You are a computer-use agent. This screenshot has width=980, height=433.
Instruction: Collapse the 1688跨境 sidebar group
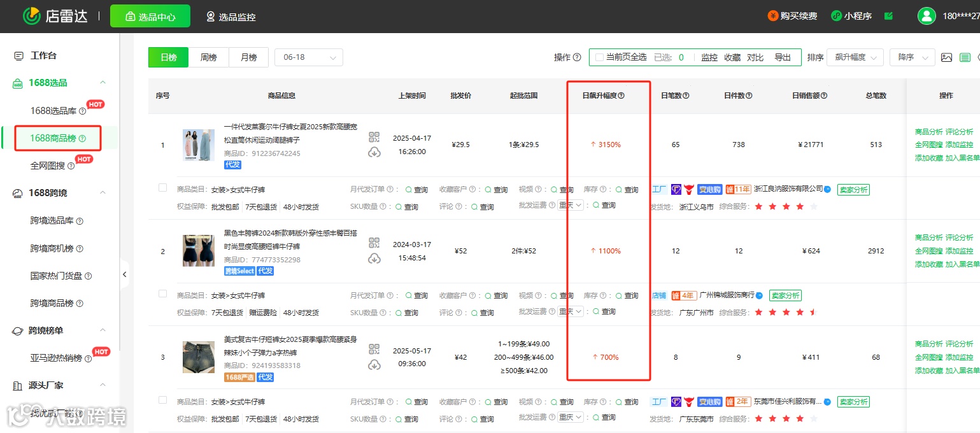coord(103,193)
